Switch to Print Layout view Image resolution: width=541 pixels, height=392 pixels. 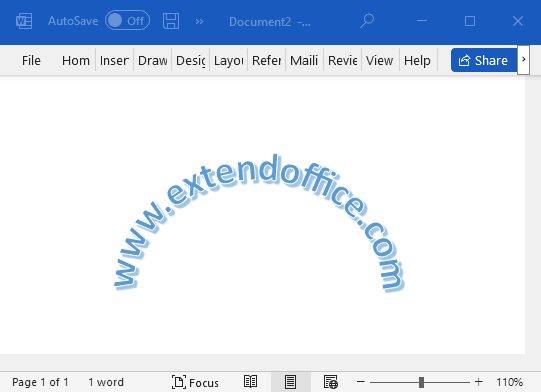click(291, 382)
